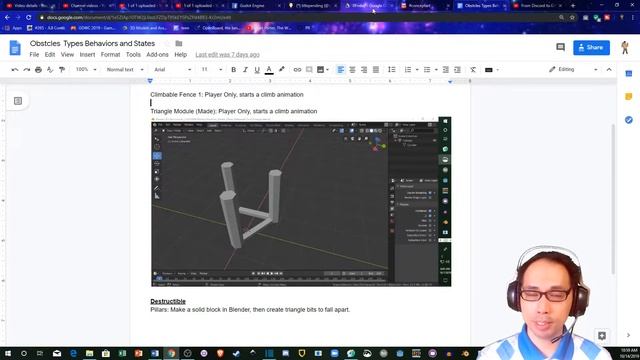Toggle bulleted list
This screenshot has height=360, width=640.
coord(427,70)
